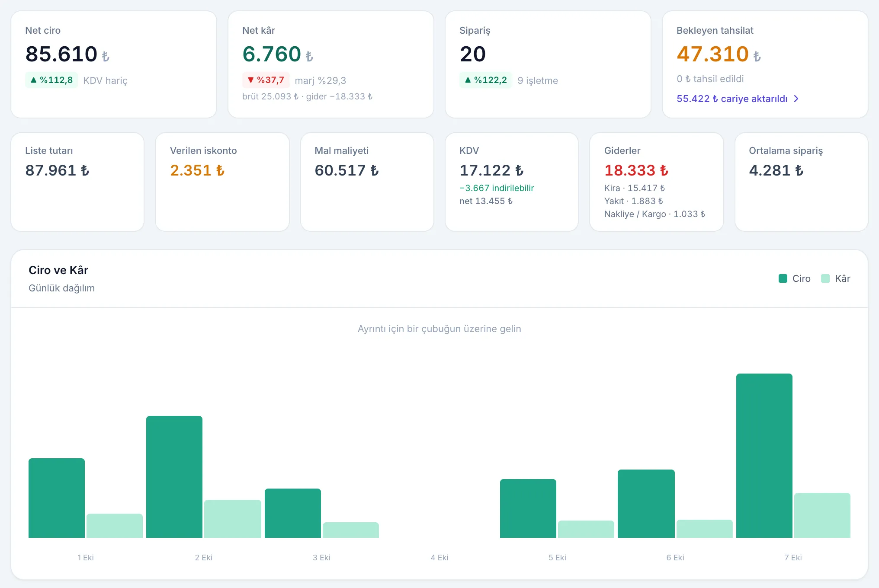Click the '4 Eki' axis label
This screenshot has width=879, height=588.
(439, 558)
